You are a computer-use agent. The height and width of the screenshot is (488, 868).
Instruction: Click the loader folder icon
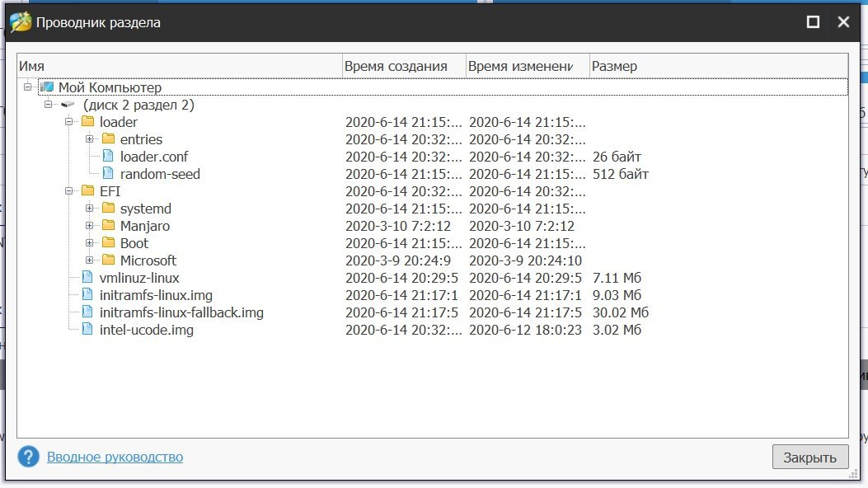[87, 121]
